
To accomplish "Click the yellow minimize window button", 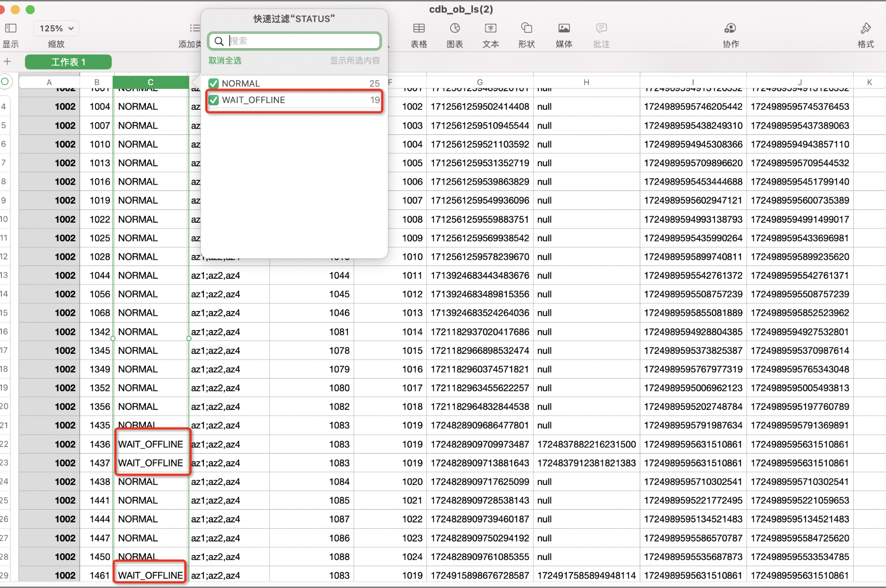I will [x=15, y=9].
